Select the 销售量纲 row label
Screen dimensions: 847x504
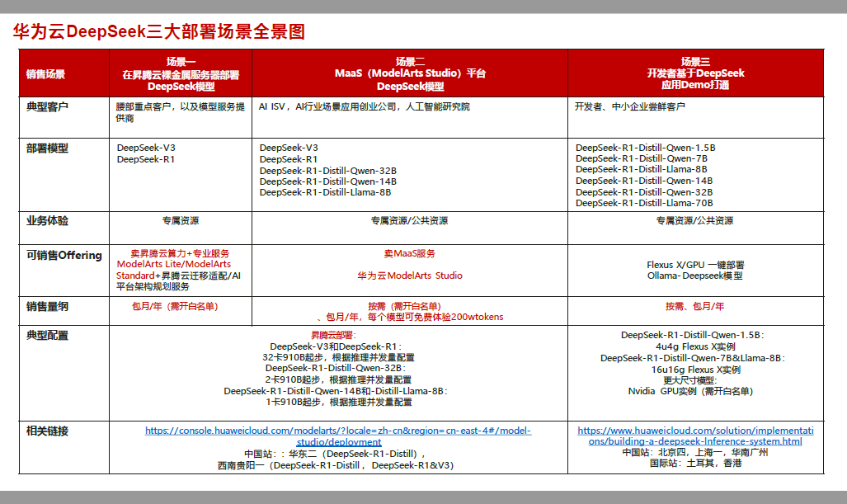click(x=47, y=306)
